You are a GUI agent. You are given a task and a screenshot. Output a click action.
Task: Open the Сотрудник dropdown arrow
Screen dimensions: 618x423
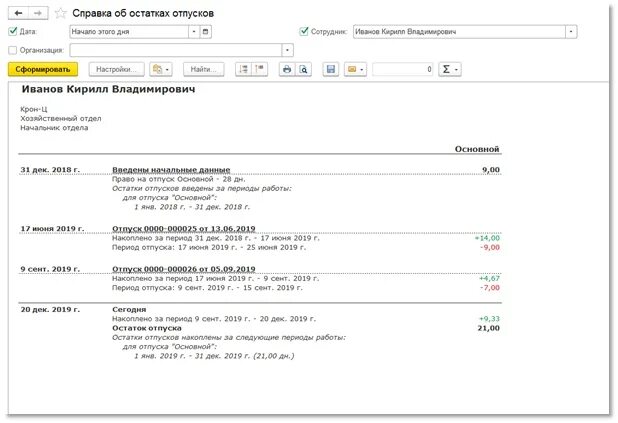(x=571, y=32)
